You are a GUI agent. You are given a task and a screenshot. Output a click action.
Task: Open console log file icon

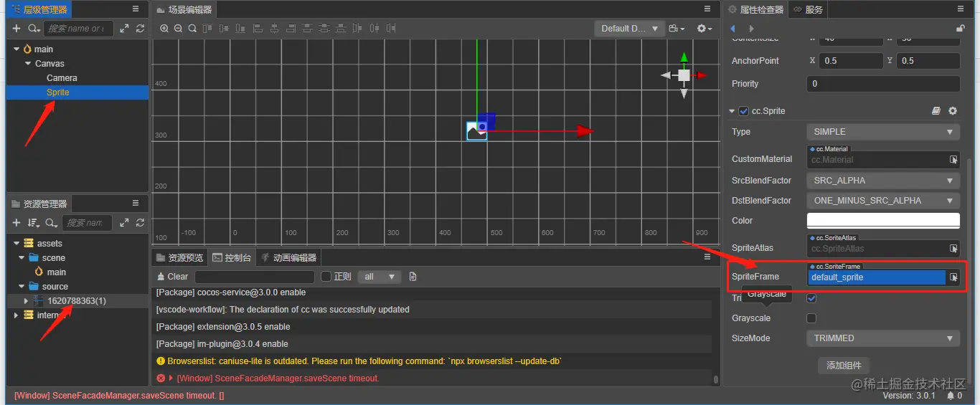coord(413,277)
